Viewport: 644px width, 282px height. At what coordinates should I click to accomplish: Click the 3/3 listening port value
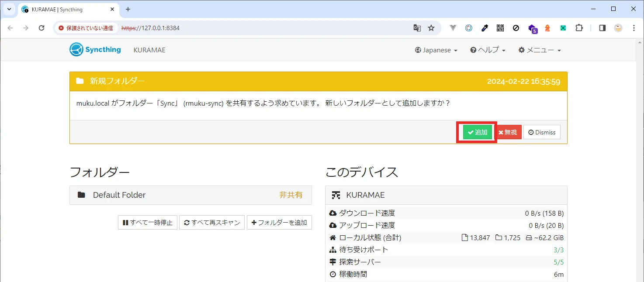tap(558, 250)
